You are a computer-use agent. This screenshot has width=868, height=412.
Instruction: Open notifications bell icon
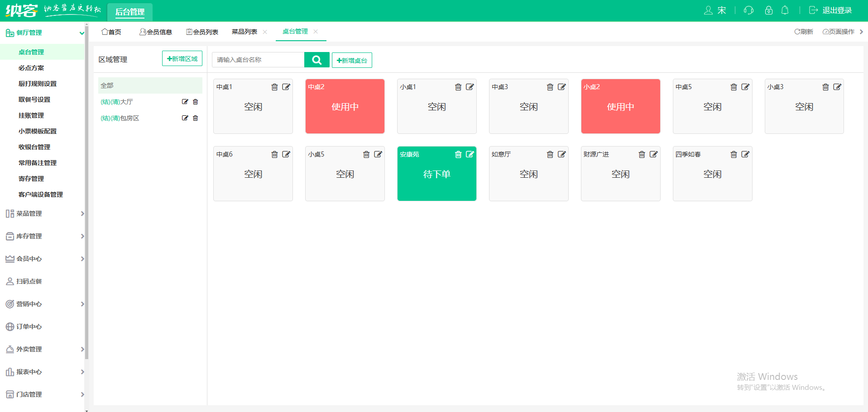(x=785, y=10)
